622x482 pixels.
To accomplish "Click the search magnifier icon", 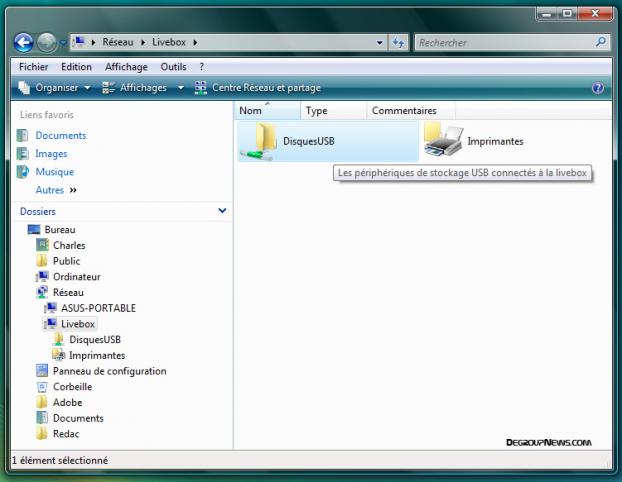I will [600, 43].
